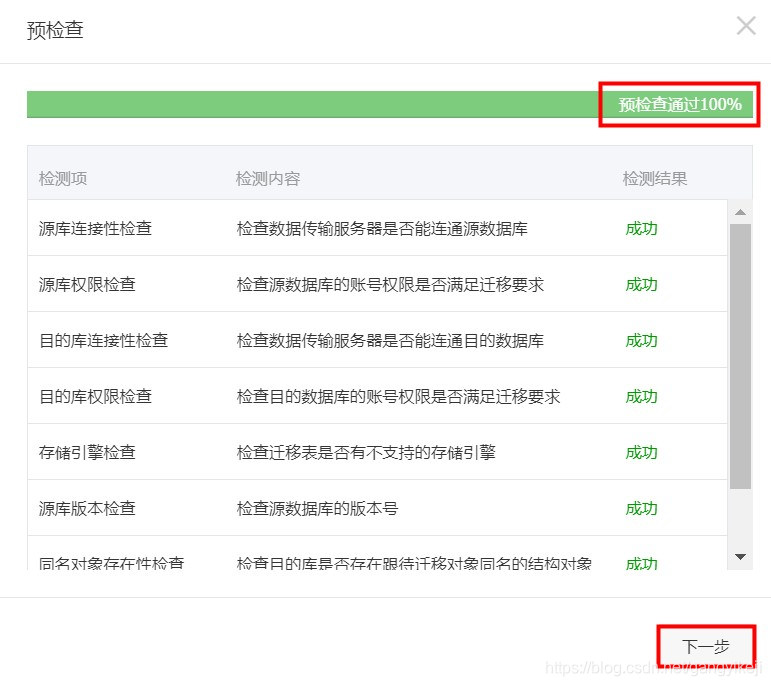Click description 检查源数据库的账号权限是否满足迁移要求
The width and height of the screenshot is (771, 686).
point(390,284)
